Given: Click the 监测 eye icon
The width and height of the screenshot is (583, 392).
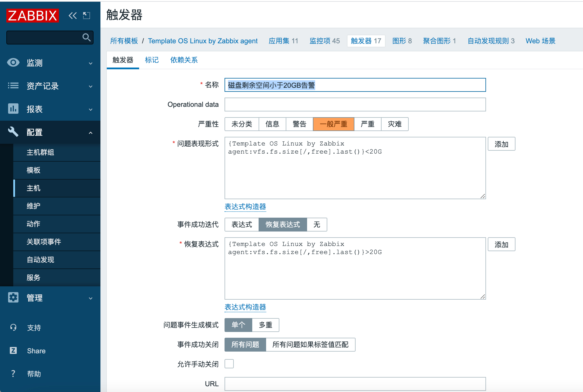Looking at the screenshot, I should coord(13,63).
